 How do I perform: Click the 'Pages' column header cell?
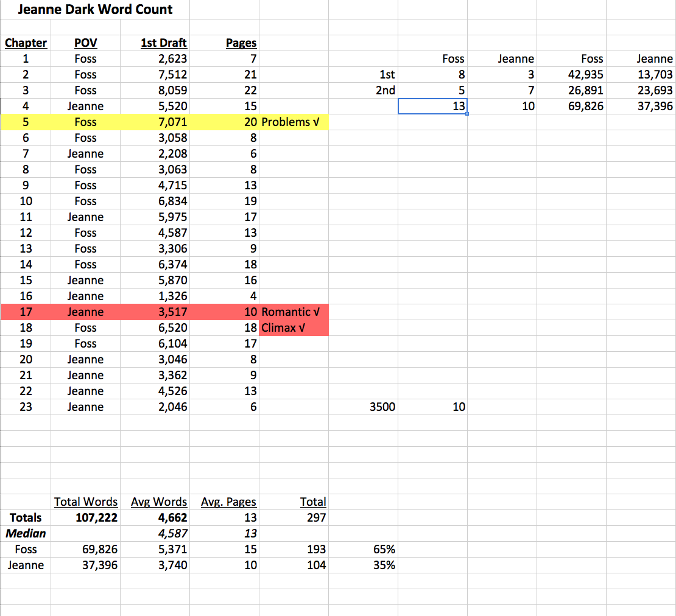[x=241, y=43]
